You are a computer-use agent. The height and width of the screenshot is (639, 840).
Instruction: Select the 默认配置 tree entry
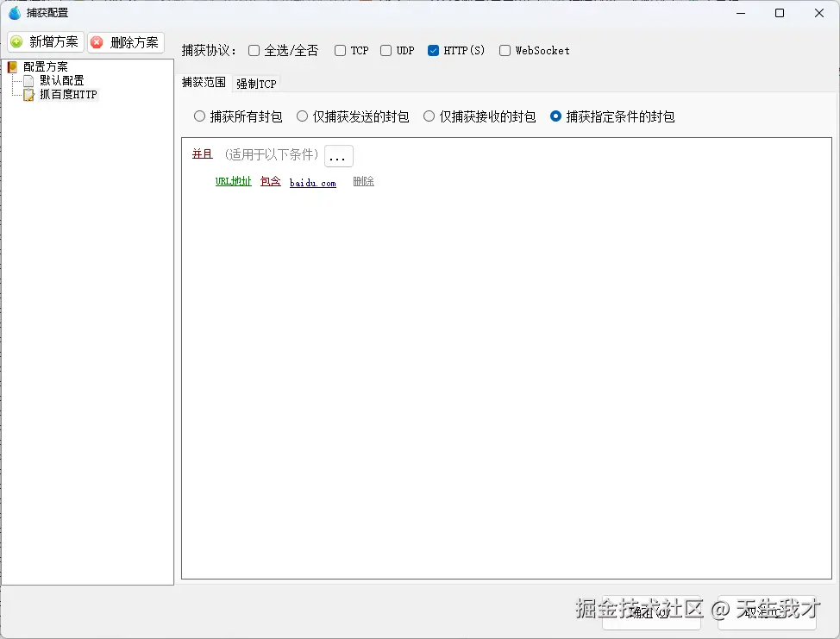point(61,81)
